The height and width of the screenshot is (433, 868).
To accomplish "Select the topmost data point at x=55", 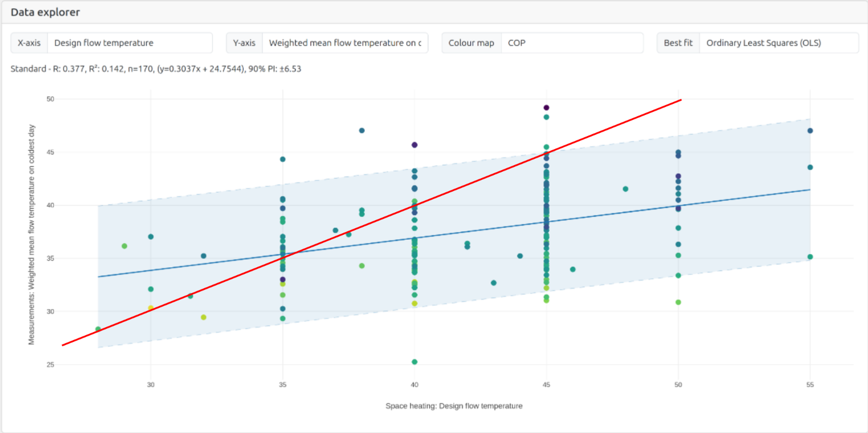I will [810, 131].
